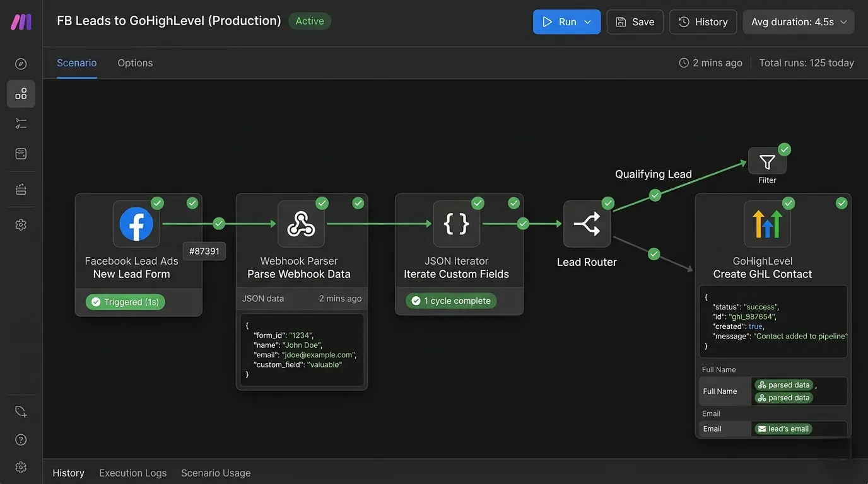Select the JSON Iterator braces icon
Viewport: 868px width, 484px height.
coord(456,224)
